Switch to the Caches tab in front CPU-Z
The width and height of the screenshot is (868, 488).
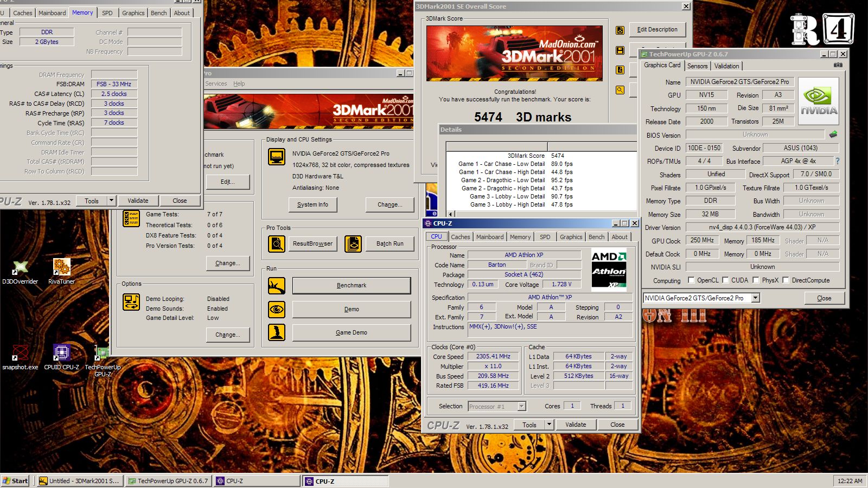(461, 237)
